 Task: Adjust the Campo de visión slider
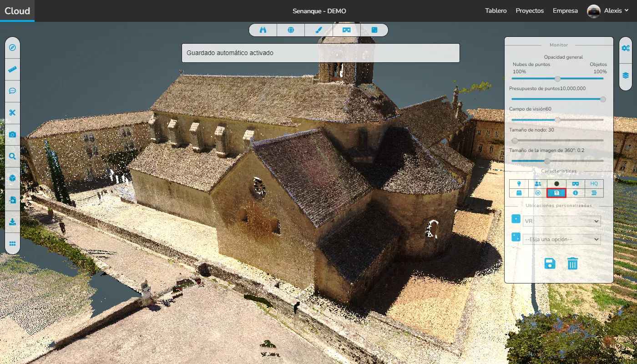tap(557, 120)
